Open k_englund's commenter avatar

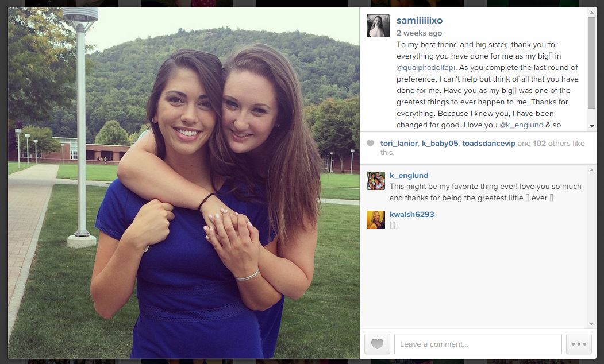[376, 181]
